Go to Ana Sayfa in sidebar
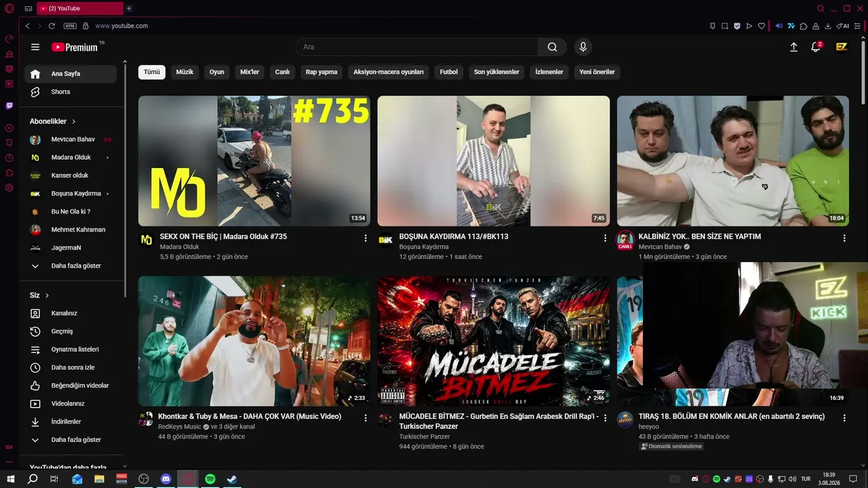Viewport: 868px width, 488px height. tap(71, 74)
